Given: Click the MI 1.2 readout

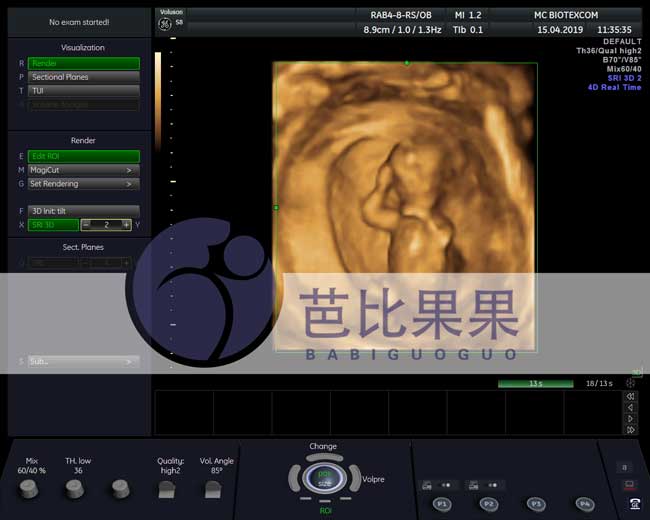Looking at the screenshot, I should pos(468,15).
